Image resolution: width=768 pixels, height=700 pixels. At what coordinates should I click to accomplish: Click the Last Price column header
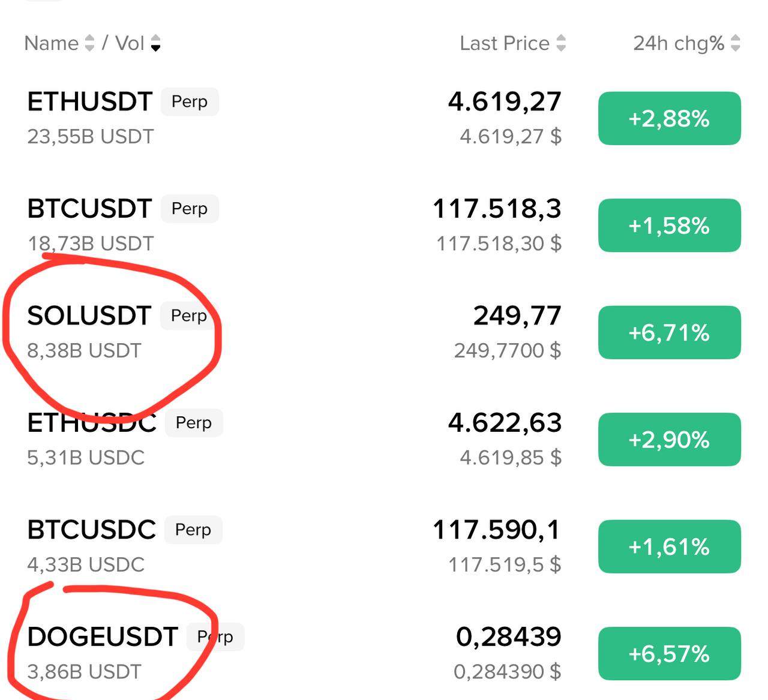tap(505, 43)
